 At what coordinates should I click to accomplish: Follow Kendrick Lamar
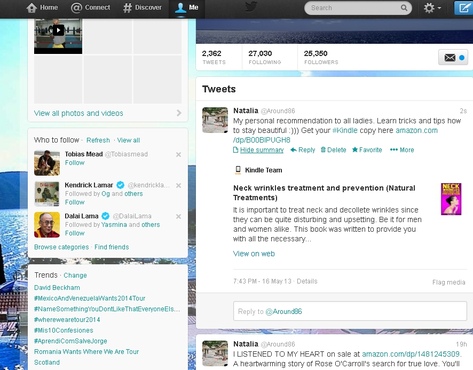(75, 202)
